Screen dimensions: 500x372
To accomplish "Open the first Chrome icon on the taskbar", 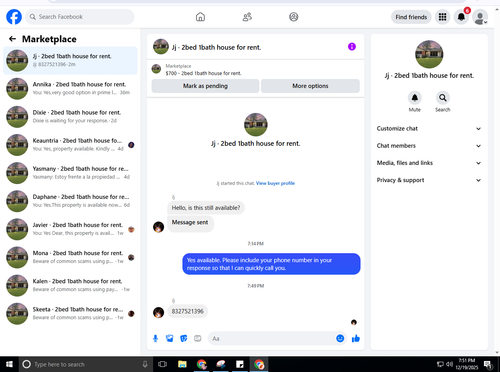I will (201, 364).
